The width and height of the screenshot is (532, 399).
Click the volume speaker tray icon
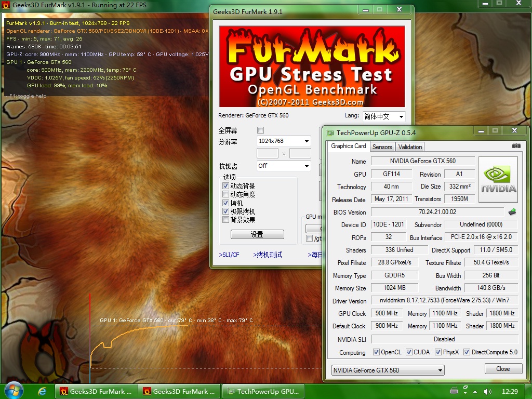point(487,391)
